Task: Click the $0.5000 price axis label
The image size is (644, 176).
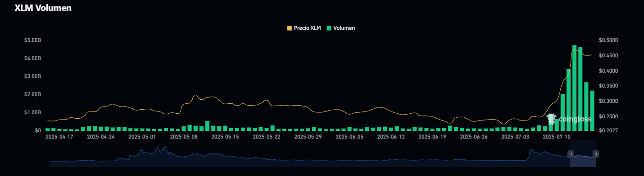Action: click(x=608, y=41)
